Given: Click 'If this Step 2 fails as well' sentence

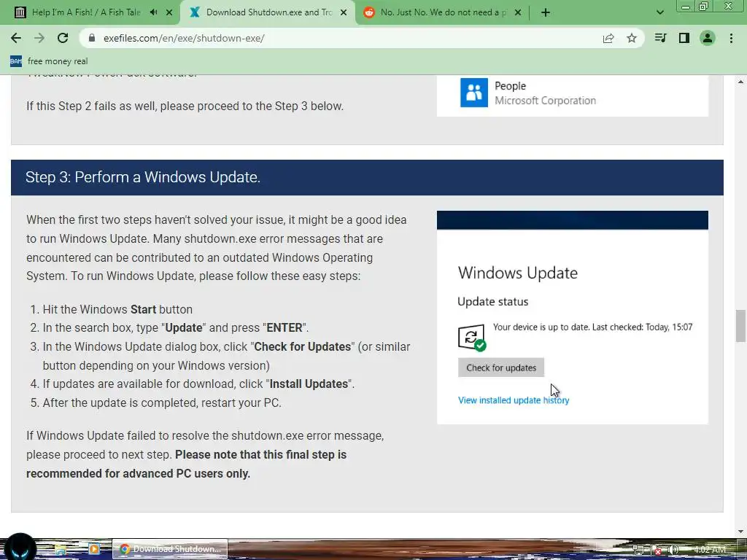Looking at the screenshot, I should pos(185,106).
